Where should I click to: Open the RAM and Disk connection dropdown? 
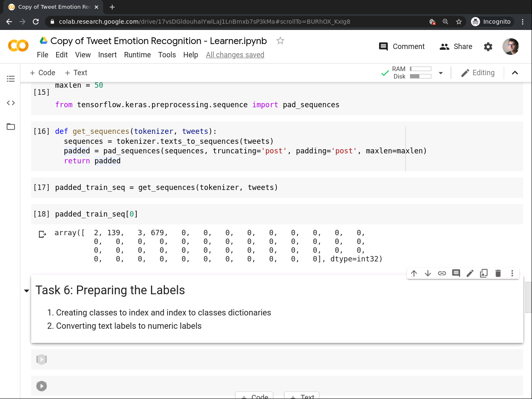pos(441,73)
